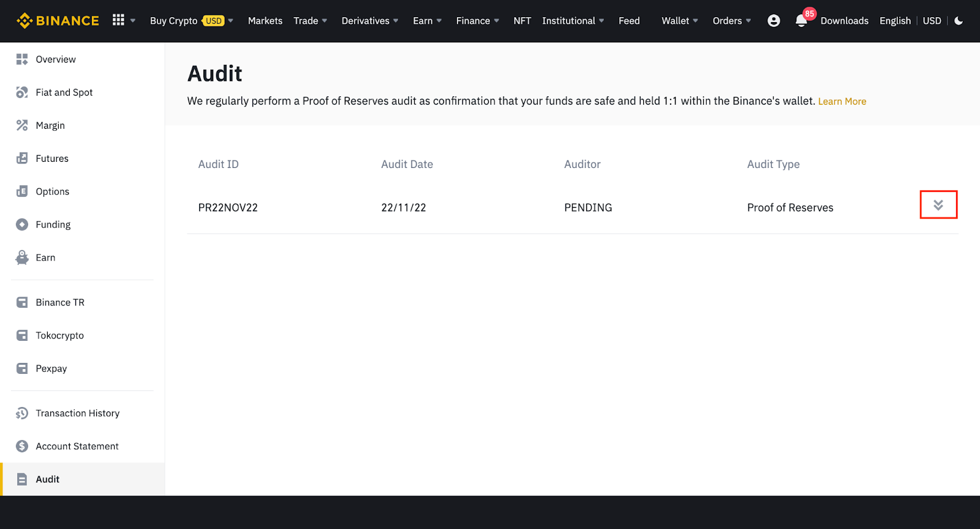Go to Markets in top navigation
The width and height of the screenshot is (980, 529).
[265, 21]
